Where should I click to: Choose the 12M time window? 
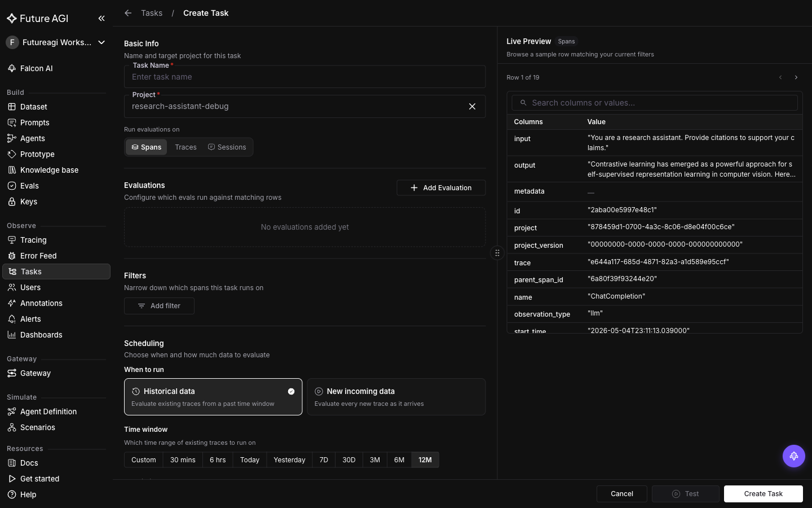coord(425,460)
